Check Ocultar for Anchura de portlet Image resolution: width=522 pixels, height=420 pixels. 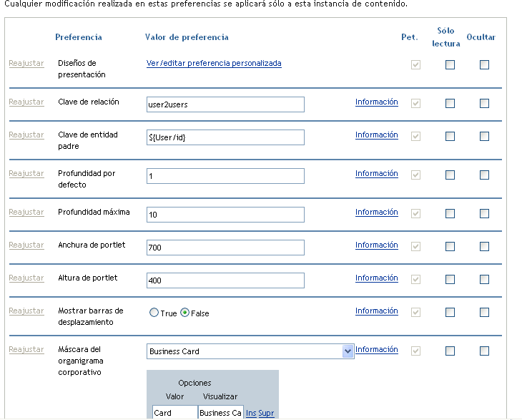click(x=484, y=246)
